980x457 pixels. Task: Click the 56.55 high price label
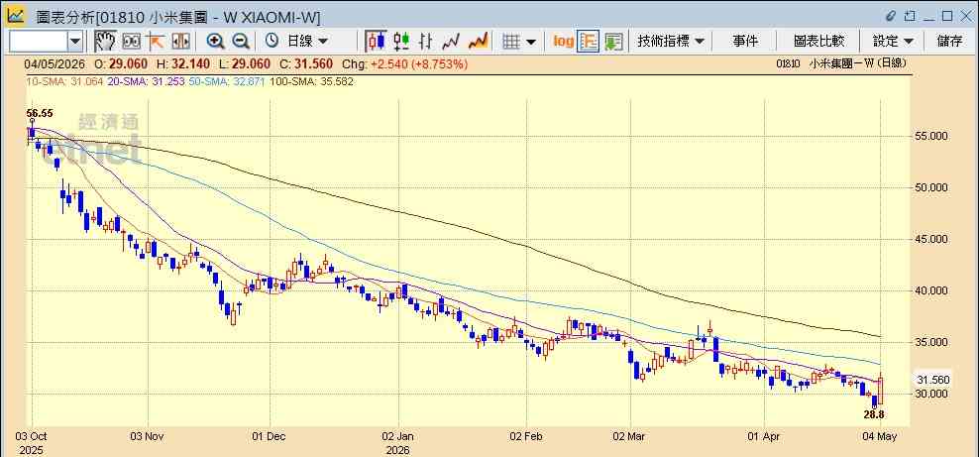click(40, 114)
